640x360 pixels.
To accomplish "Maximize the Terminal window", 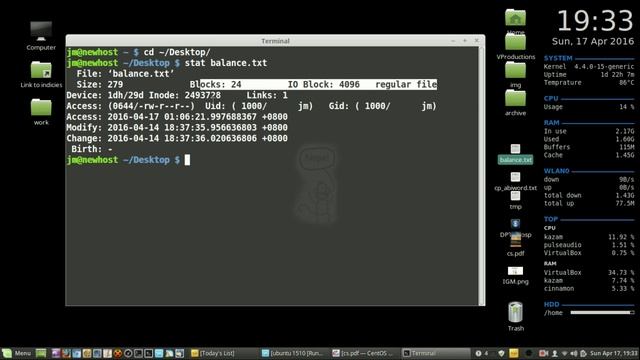I will pyautogui.click(x=464, y=41).
